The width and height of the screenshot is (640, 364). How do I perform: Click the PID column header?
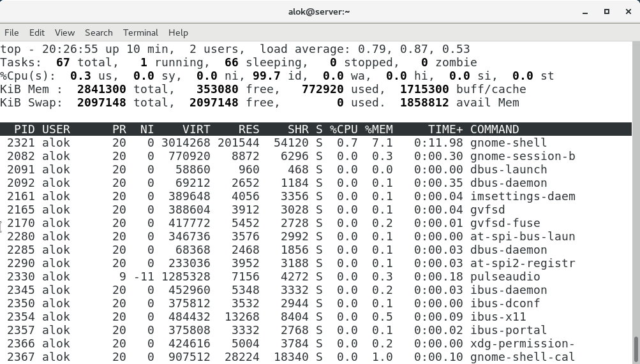point(24,129)
